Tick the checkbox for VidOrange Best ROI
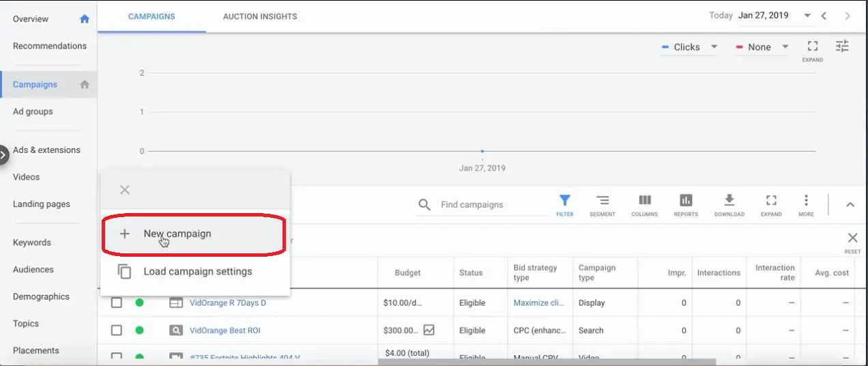The height and width of the screenshot is (366, 868). pyautogui.click(x=117, y=330)
